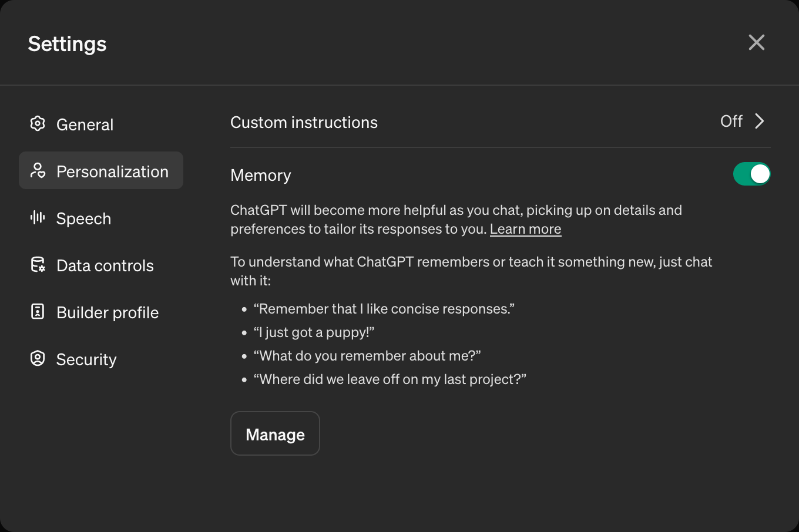Click the ID badge icon for Builder profile

tap(38, 311)
